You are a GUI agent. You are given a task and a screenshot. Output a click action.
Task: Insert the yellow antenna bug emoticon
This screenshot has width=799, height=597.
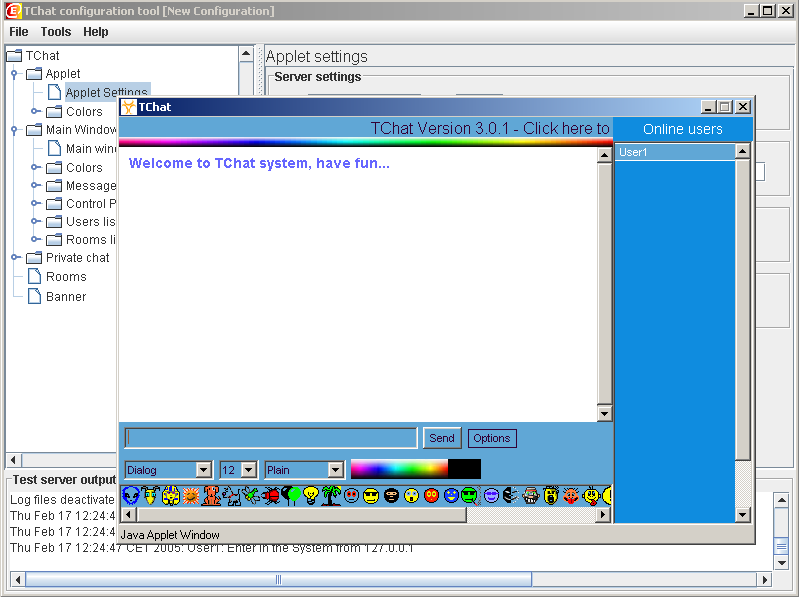coord(150,495)
